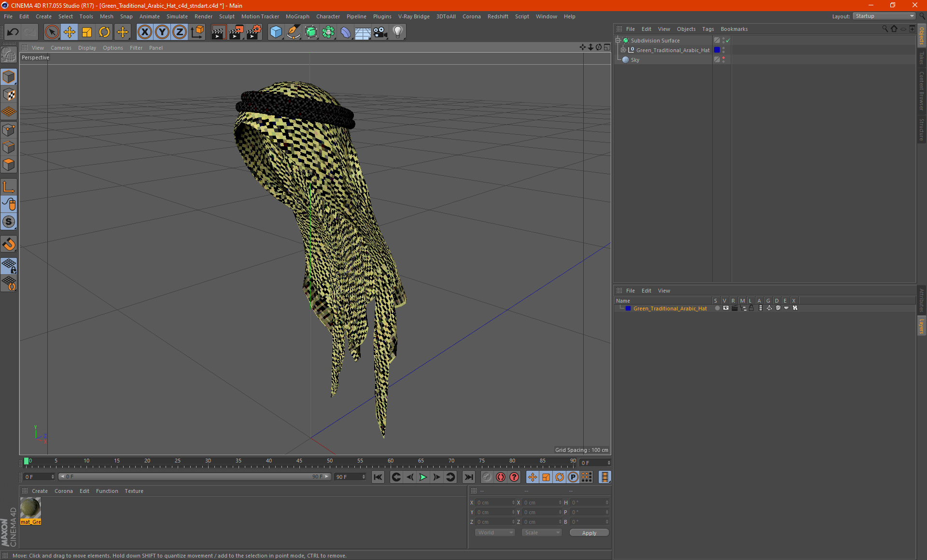The height and width of the screenshot is (560, 927).
Task: Add a light object
Action: point(398,32)
